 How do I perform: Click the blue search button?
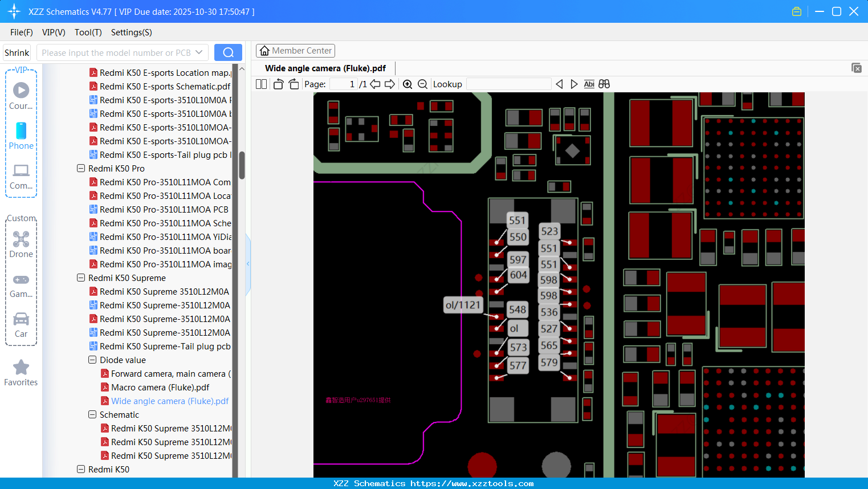pos(228,52)
